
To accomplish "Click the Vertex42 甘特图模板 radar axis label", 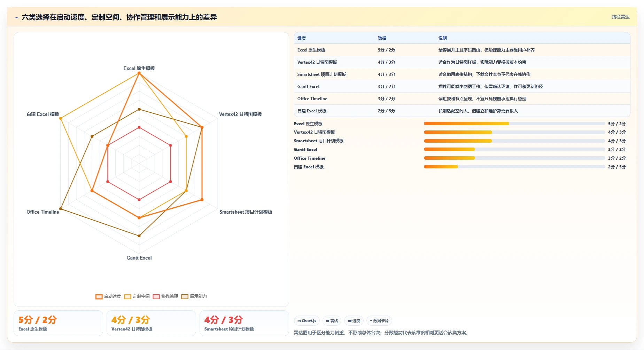I will click(x=240, y=114).
